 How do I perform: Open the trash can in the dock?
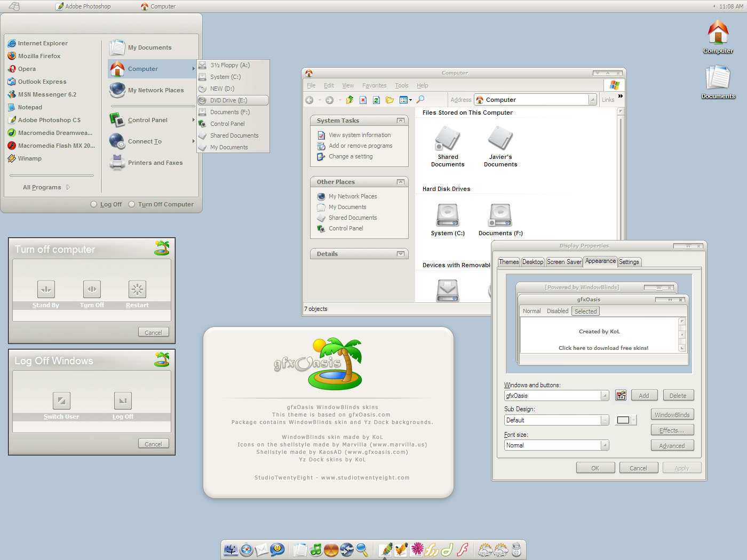(516, 549)
